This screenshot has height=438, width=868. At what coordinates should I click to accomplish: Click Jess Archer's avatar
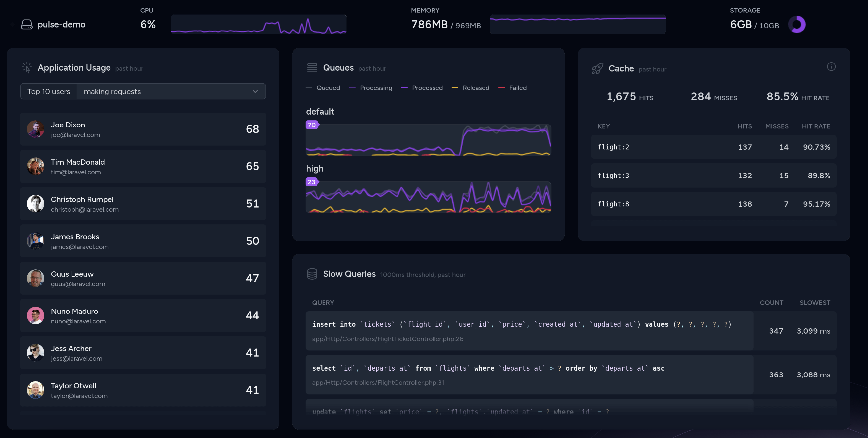(35, 353)
